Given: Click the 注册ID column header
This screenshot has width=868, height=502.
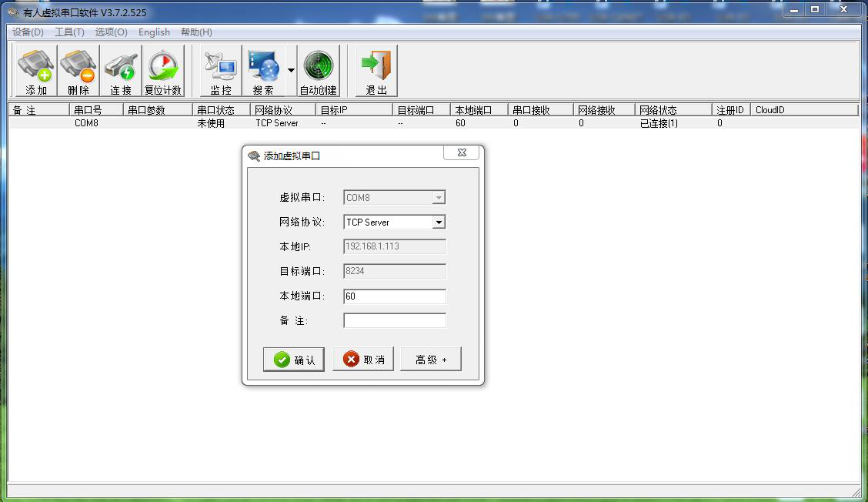Looking at the screenshot, I should (731, 109).
